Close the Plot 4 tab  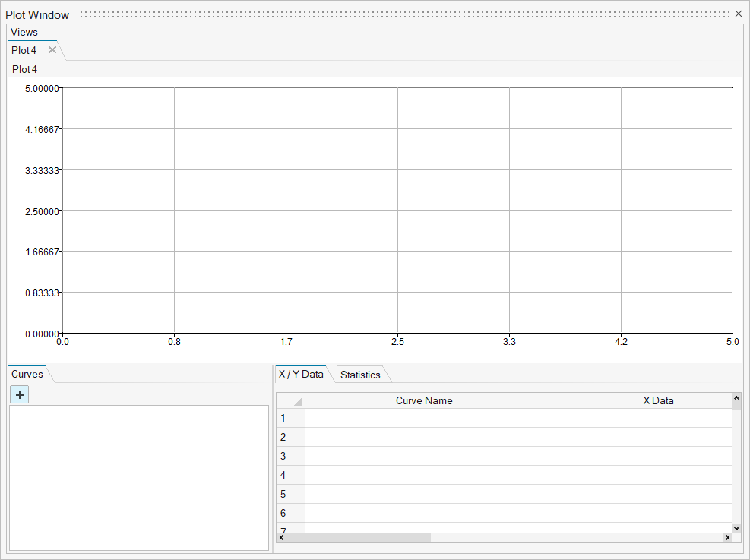[x=52, y=50]
